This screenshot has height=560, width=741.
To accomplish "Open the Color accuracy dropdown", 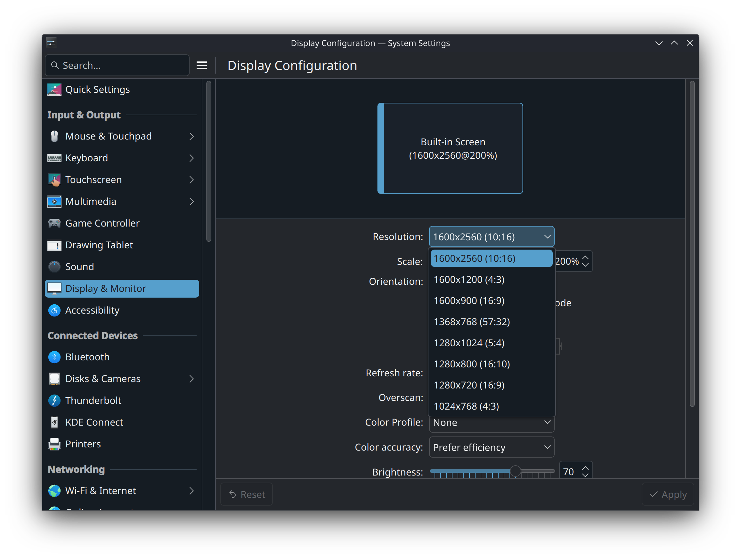I will (491, 447).
